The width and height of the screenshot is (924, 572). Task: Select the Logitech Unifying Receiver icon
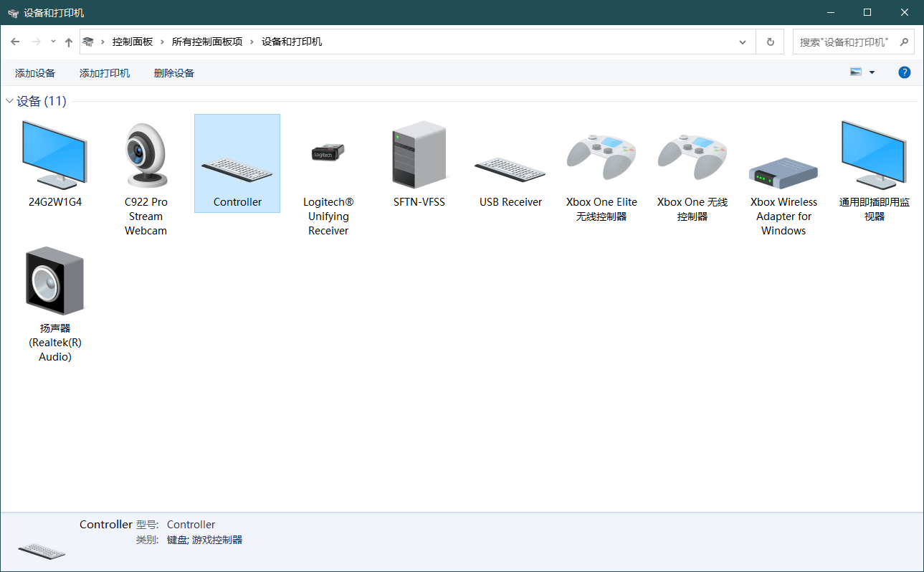click(x=328, y=152)
